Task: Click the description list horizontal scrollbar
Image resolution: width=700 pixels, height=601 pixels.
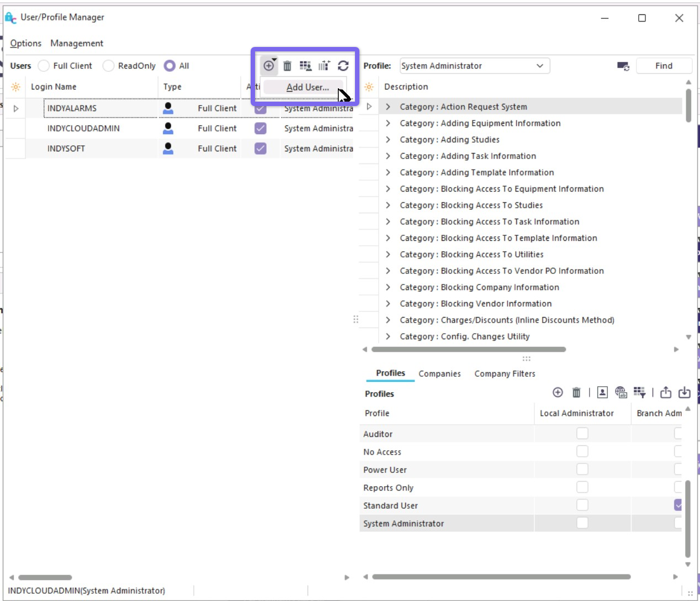Action: [468, 349]
